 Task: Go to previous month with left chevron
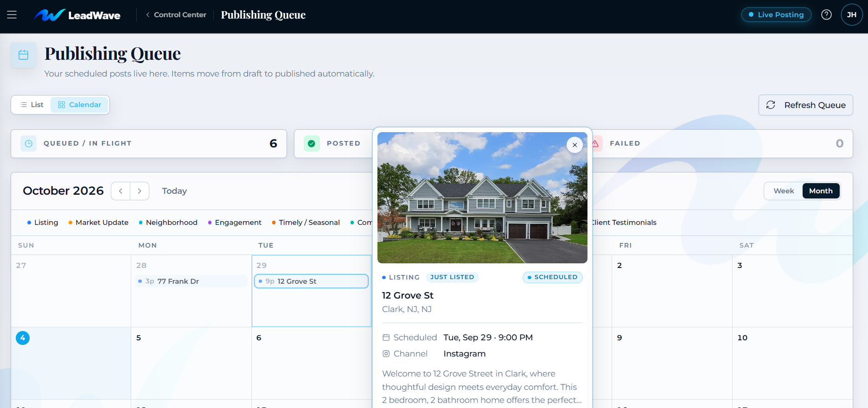pyautogui.click(x=121, y=191)
